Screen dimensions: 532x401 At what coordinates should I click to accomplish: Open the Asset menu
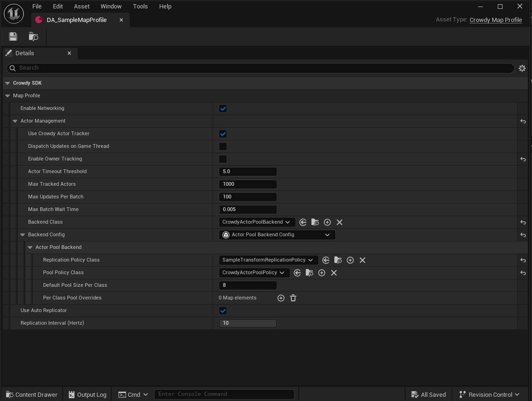point(82,7)
